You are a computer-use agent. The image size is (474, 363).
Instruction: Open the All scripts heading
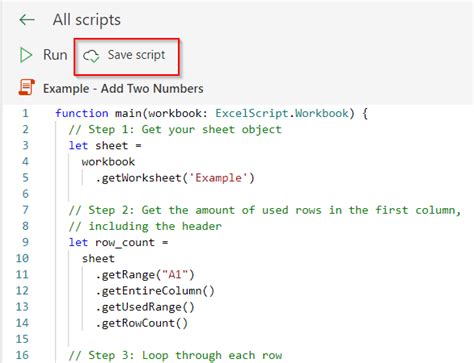coord(87,20)
